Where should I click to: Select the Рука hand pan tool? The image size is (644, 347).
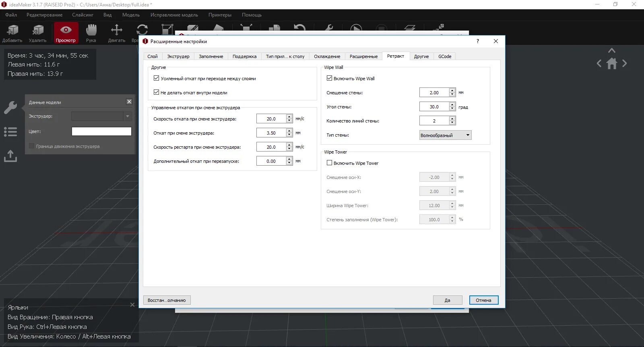(x=91, y=33)
